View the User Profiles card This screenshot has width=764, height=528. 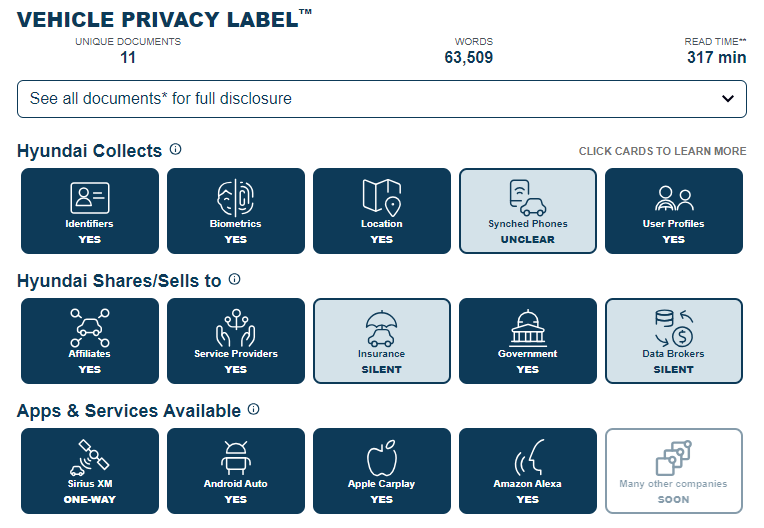pyautogui.click(x=674, y=211)
